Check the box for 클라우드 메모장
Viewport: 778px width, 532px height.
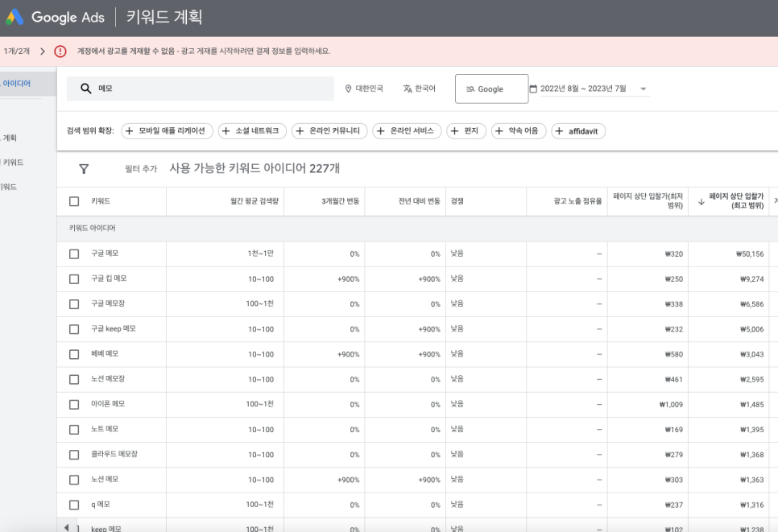[74, 455]
